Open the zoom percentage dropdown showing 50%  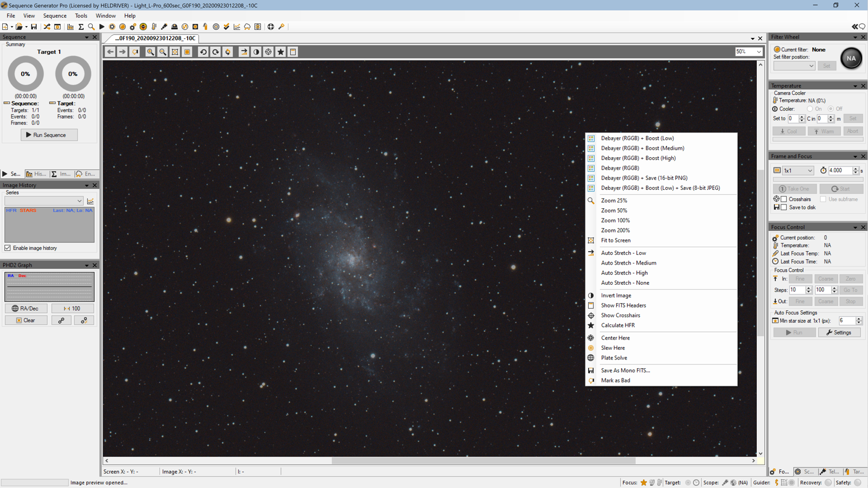(x=749, y=52)
